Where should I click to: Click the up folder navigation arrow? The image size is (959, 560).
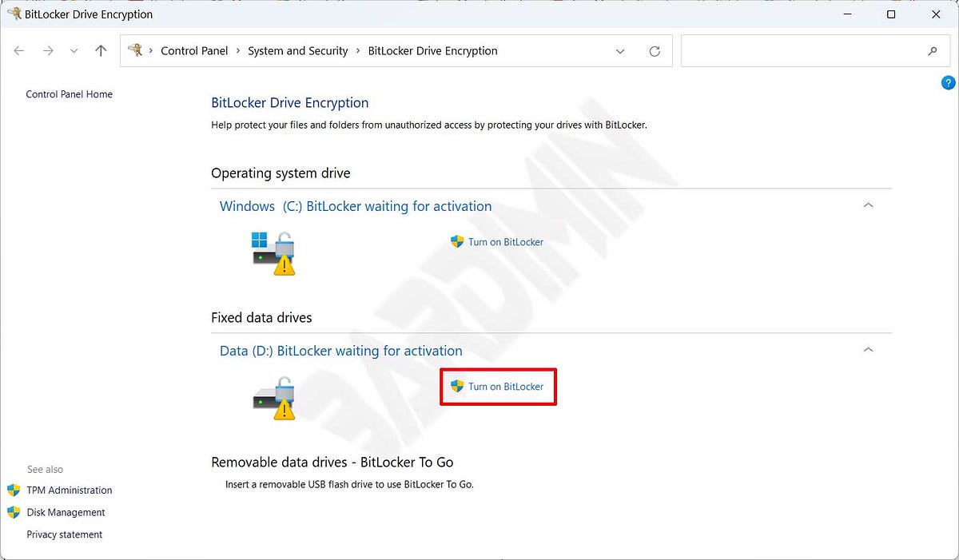click(99, 50)
